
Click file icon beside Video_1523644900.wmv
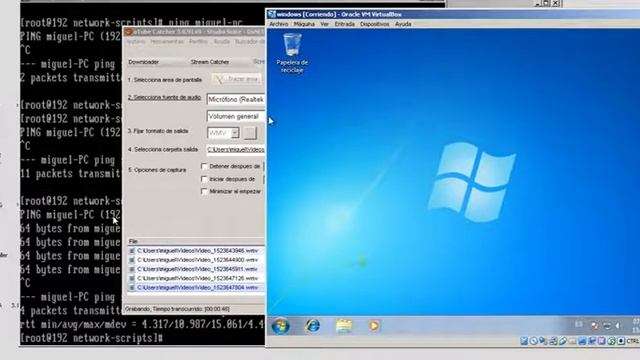[132, 260]
